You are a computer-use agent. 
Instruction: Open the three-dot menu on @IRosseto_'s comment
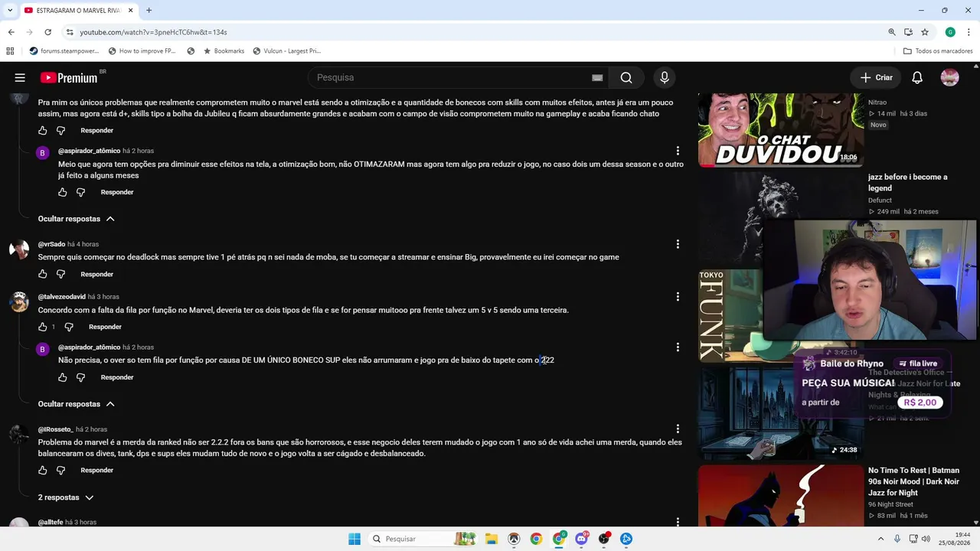point(678,429)
